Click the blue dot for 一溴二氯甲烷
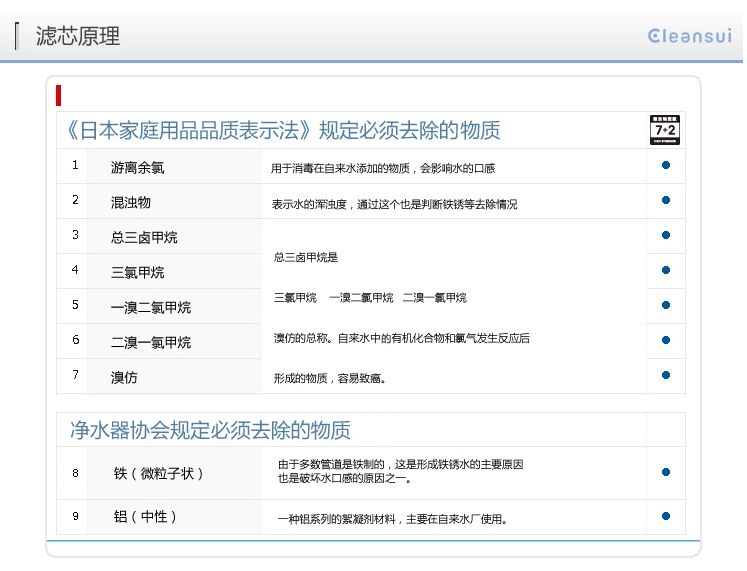This screenshot has width=747, height=571. coord(666,305)
